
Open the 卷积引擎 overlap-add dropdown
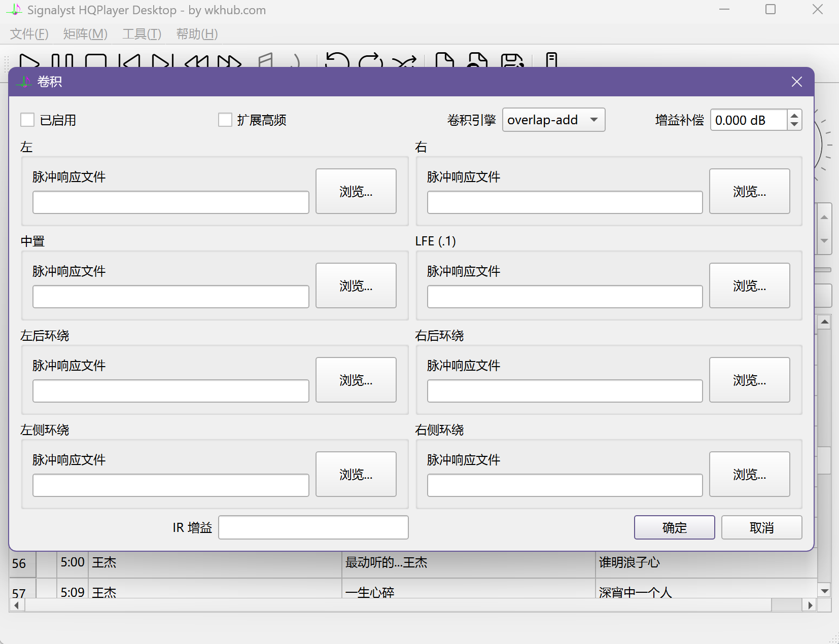pyautogui.click(x=553, y=120)
